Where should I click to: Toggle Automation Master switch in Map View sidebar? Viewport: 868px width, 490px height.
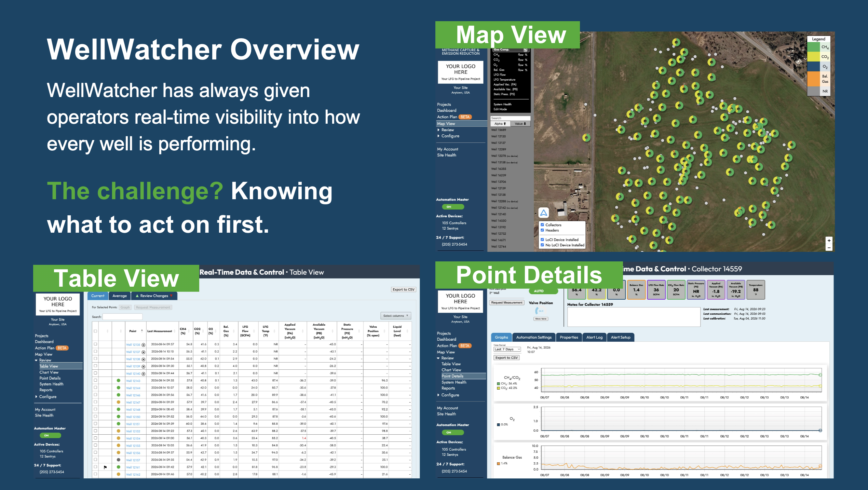tap(453, 207)
